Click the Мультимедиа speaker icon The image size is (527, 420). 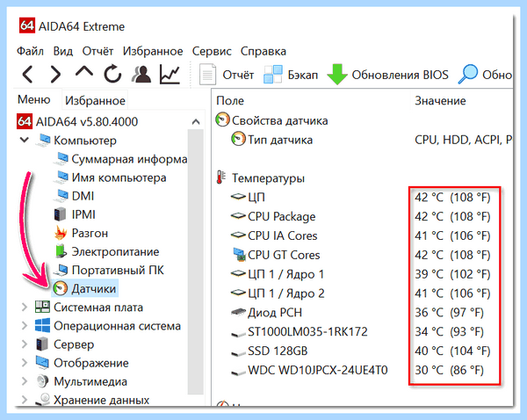(42, 381)
